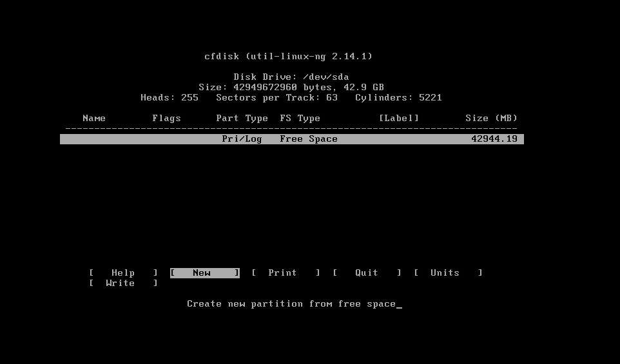Click the Cylinders: 5221 text
The height and width of the screenshot is (364, 620).
tap(398, 98)
